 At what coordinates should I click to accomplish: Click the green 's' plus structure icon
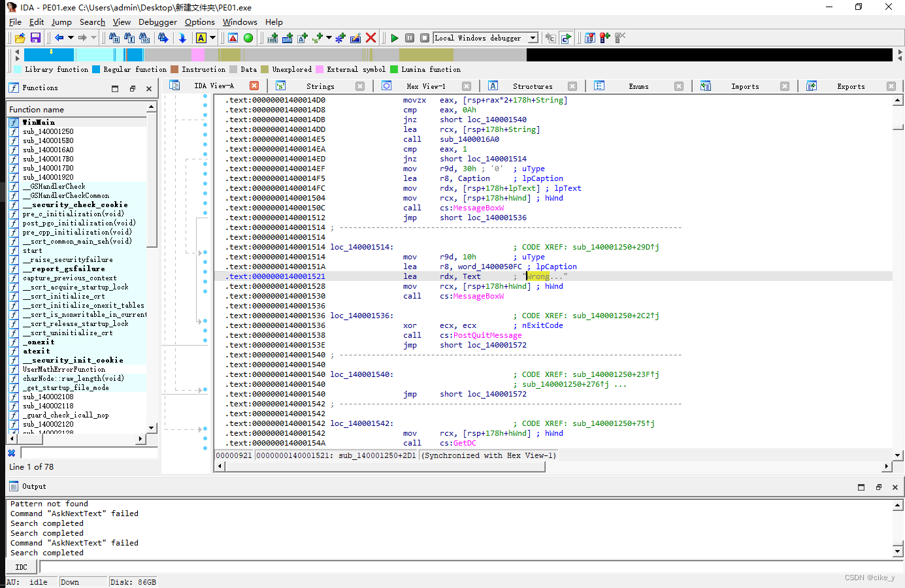pyautogui.click(x=318, y=38)
